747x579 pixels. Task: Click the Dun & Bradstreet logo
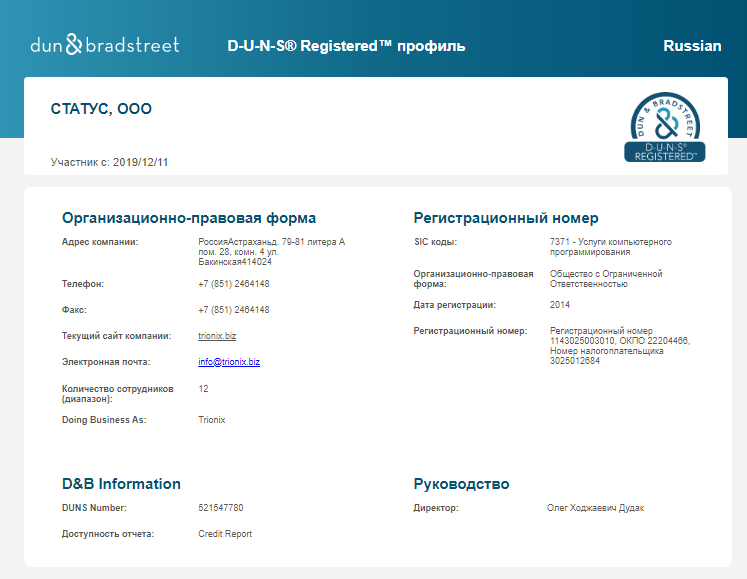tap(105, 45)
